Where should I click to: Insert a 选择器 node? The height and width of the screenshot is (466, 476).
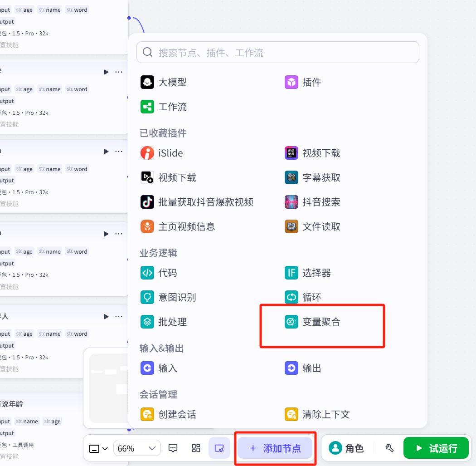point(307,273)
